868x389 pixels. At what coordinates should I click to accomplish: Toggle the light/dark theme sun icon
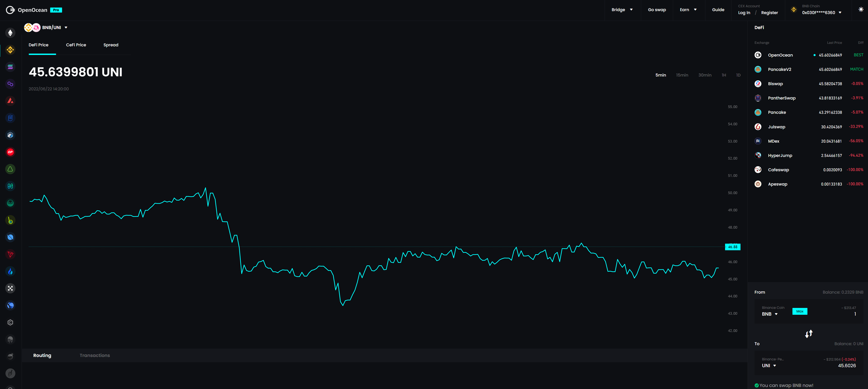861,10
